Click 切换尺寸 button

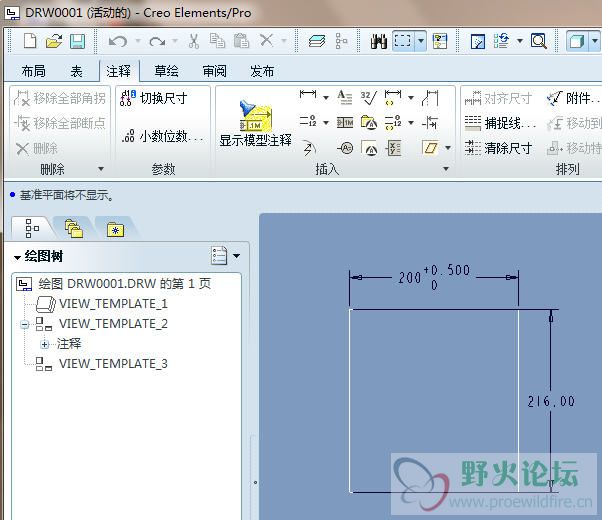[154, 98]
